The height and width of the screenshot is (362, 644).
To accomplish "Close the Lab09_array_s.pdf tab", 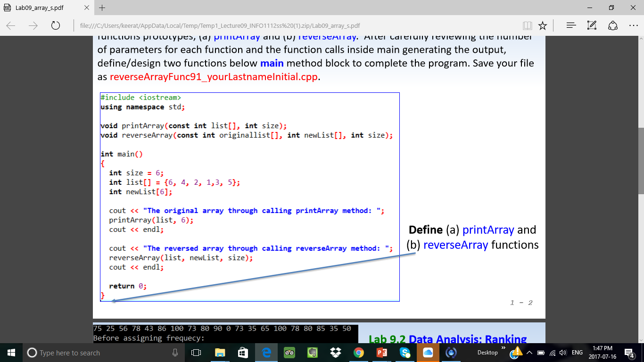I will 87,8.
